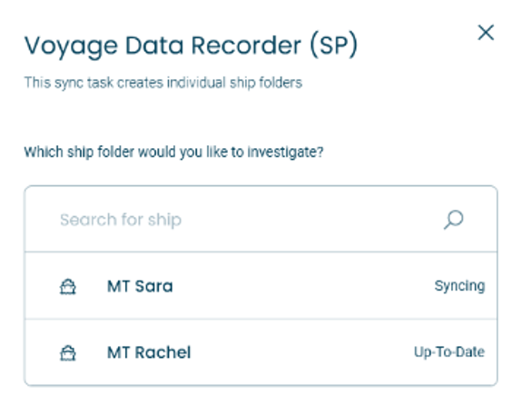
Task: Click the Voyage Data Recorder (SP) heading
Action: pyautogui.click(x=191, y=45)
